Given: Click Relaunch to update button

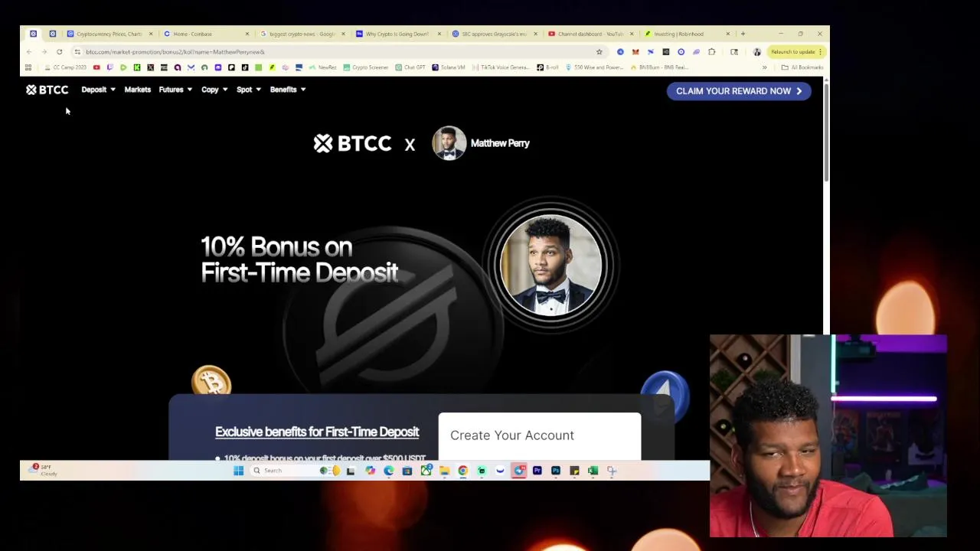Looking at the screenshot, I should [795, 52].
